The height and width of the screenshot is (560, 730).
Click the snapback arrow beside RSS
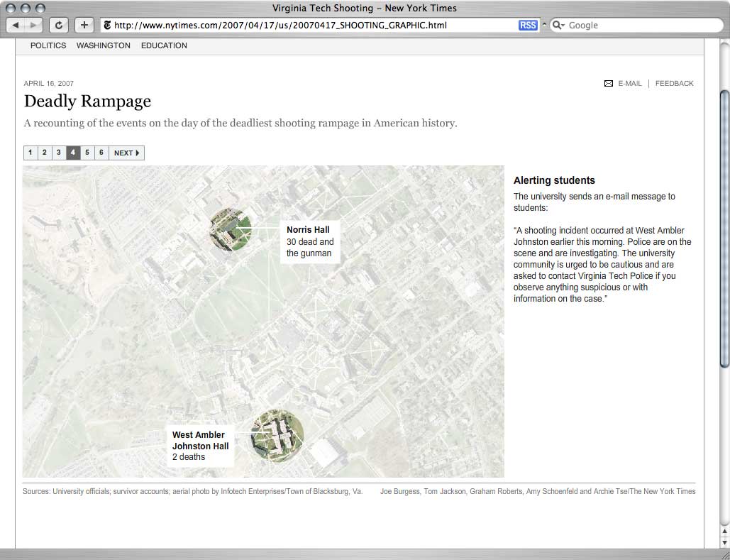coord(543,25)
